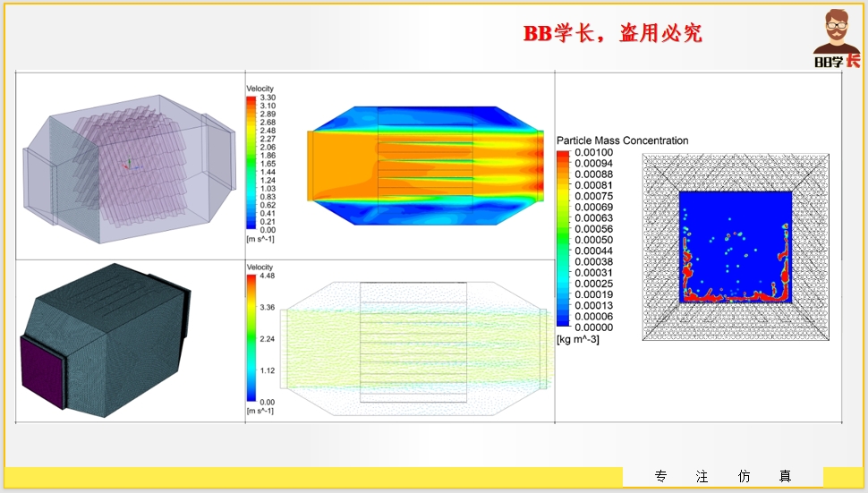Click the BB学长 bearded avatar logo
Screen dimensions: 868x493
(x=838, y=39)
